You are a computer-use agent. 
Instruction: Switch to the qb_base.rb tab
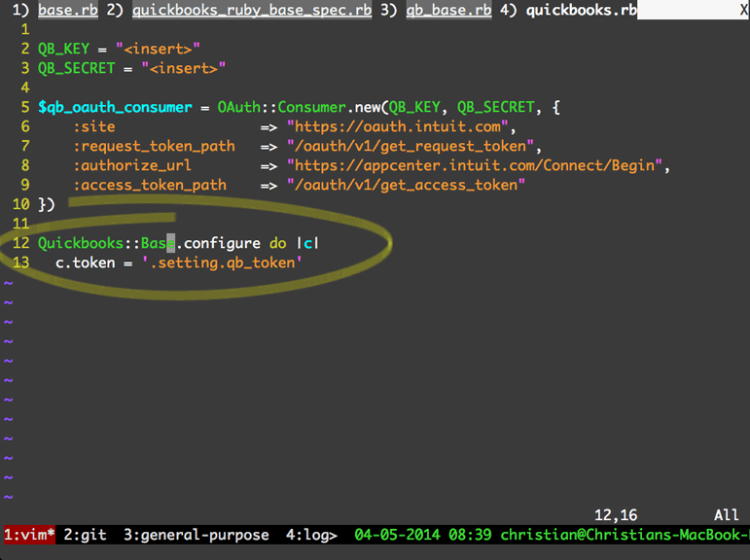[448, 10]
